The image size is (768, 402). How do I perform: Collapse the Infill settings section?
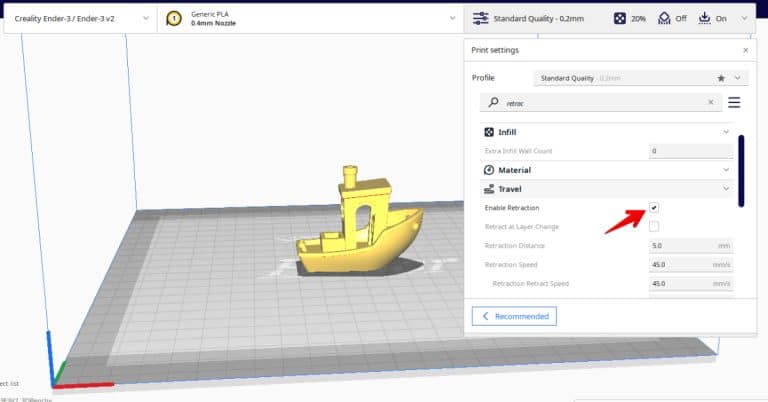[726, 132]
